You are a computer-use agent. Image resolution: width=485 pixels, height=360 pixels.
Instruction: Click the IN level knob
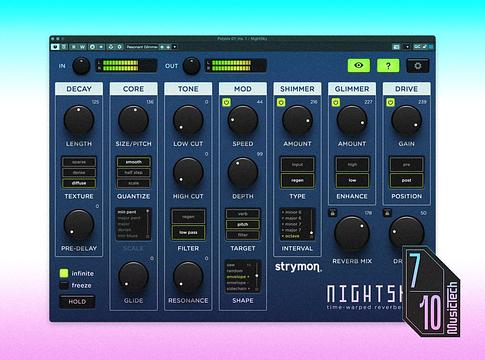[81, 66]
